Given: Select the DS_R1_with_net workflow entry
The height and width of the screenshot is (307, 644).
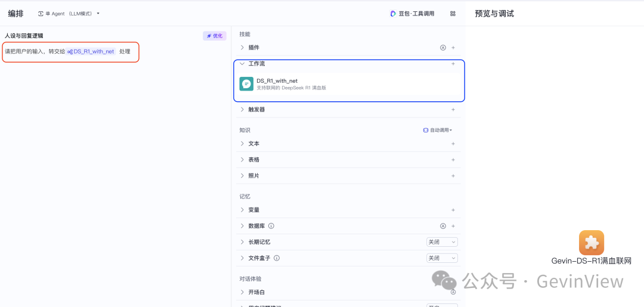Looking at the screenshot, I should coord(349,83).
